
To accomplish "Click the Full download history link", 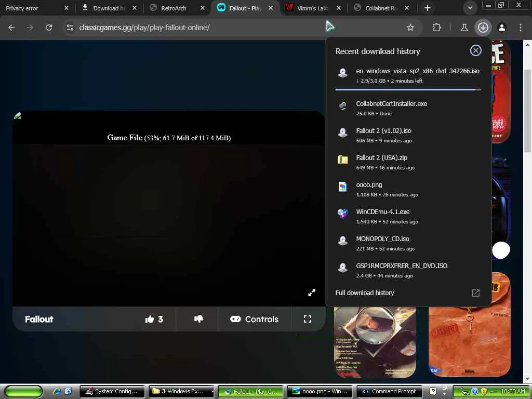I will [364, 293].
